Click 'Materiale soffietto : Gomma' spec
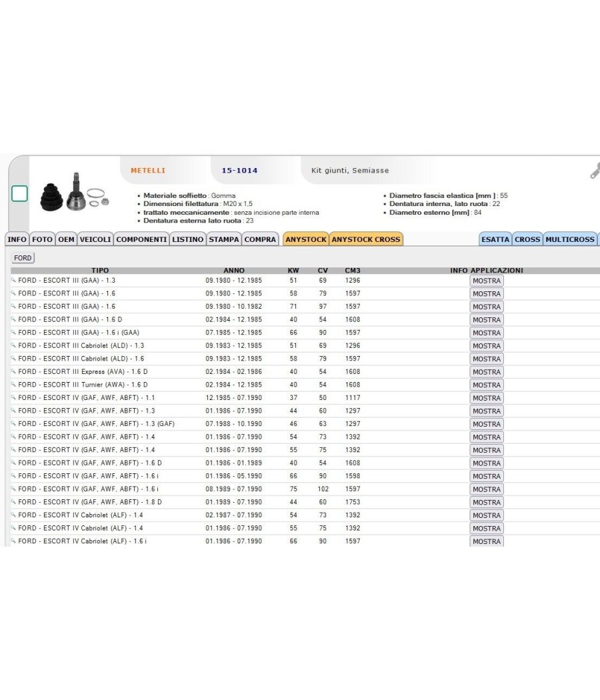The width and height of the screenshot is (600, 700). coord(189,195)
